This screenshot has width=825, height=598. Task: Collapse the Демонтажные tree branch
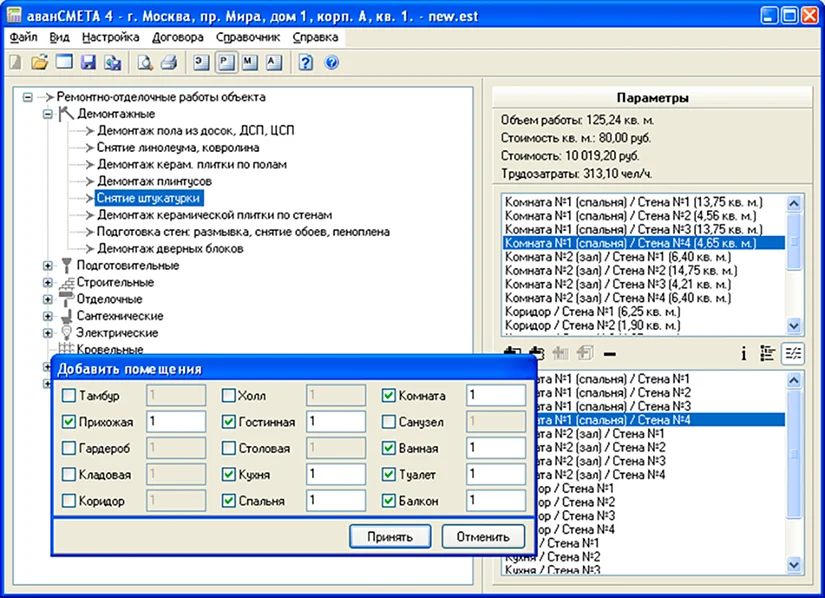(x=47, y=114)
